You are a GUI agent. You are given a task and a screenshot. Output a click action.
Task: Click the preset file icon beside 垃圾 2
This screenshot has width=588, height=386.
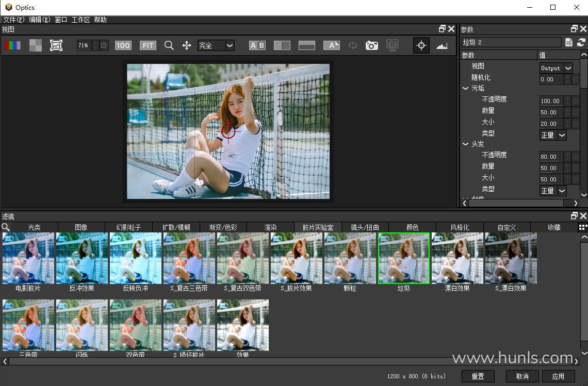pyautogui.click(x=569, y=42)
